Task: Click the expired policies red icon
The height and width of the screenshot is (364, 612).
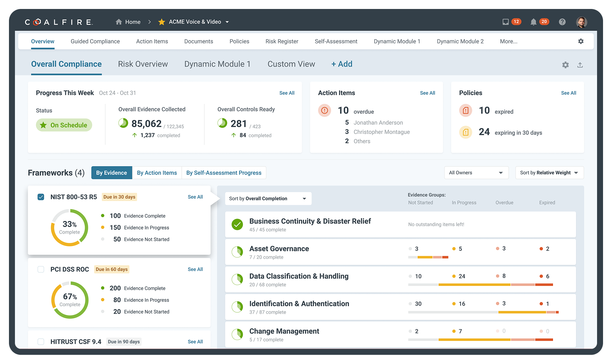Action: click(x=466, y=110)
